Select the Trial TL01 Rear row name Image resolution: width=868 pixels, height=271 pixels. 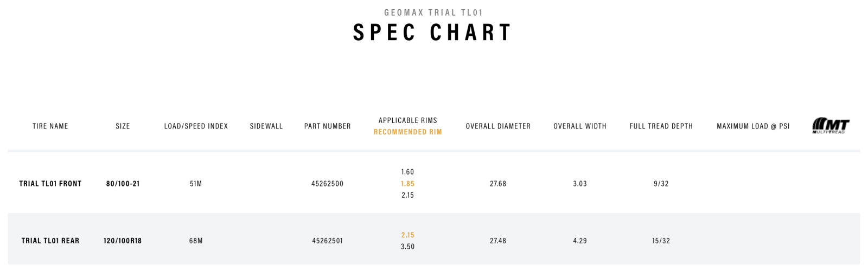[50, 241]
